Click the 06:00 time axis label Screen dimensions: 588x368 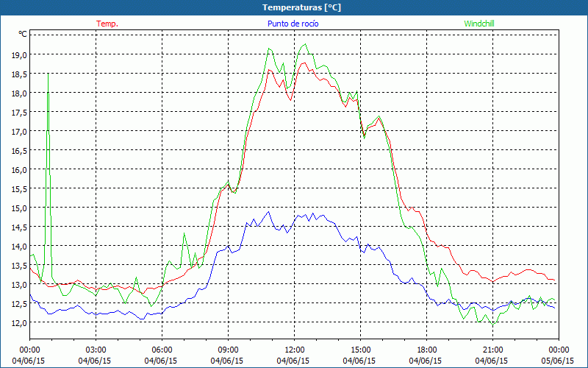tap(162, 350)
